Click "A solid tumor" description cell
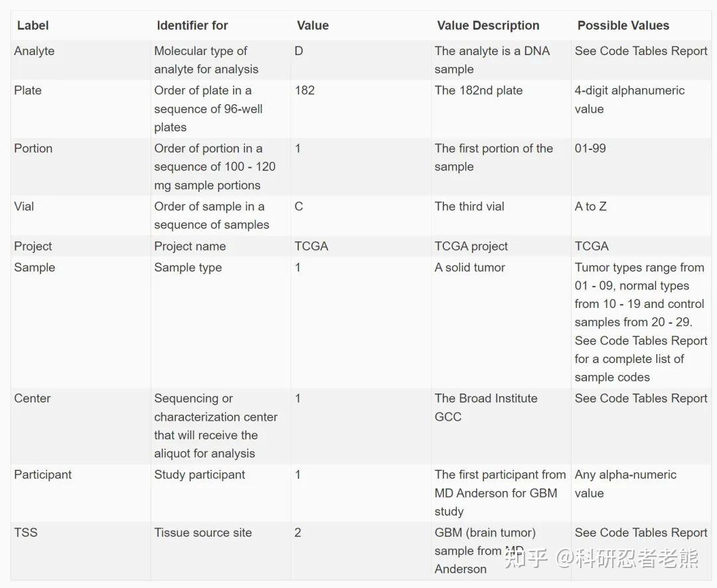This screenshot has width=717, height=588. [470, 267]
